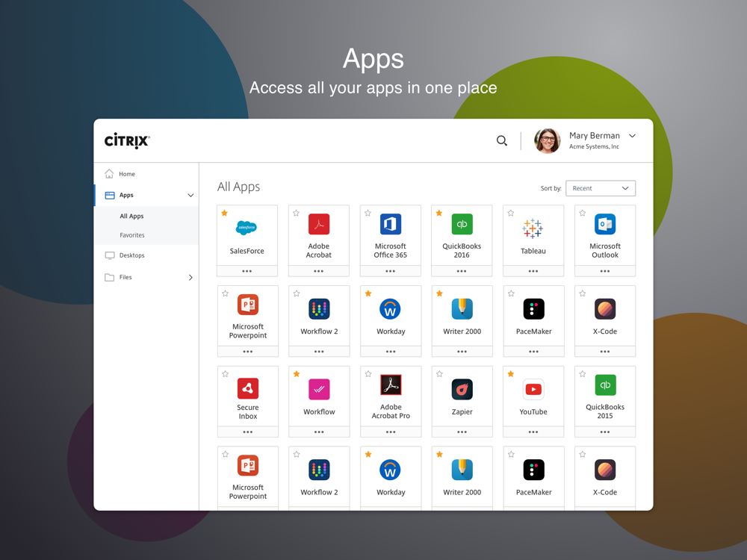This screenshot has height=560, width=747.
Task: Collapse the Apps section chevron
Action: pyautogui.click(x=190, y=195)
